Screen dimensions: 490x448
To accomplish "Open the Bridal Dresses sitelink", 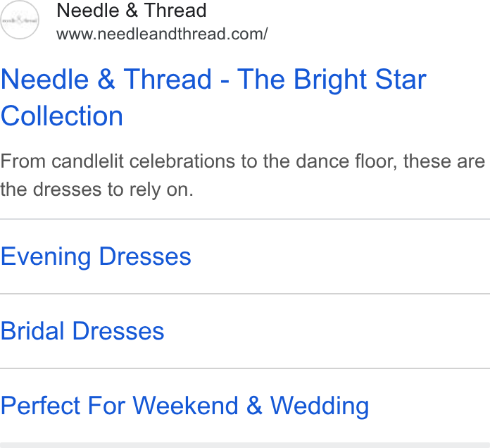I will click(x=82, y=331).
